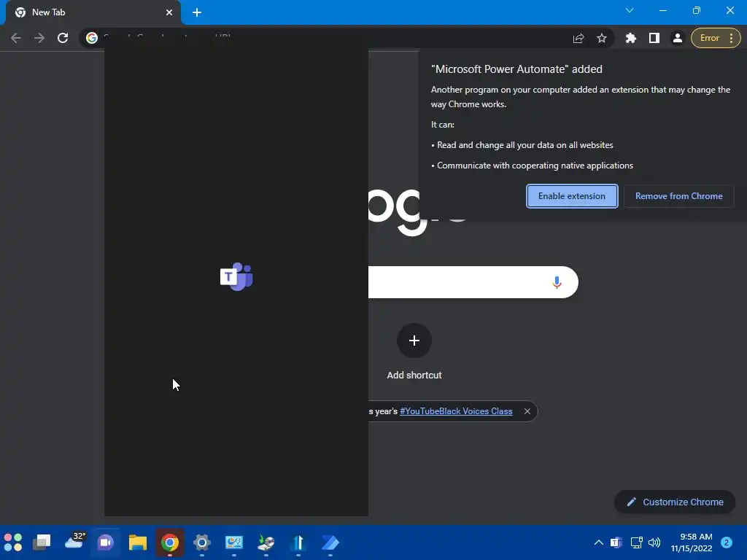Open File Explorer from taskbar
This screenshot has width=747, height=560.
[x=138, y=542]
